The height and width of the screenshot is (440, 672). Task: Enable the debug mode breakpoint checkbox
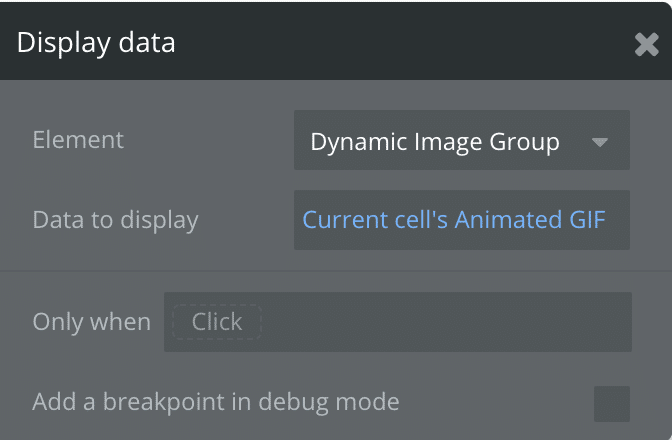click(x=612, y=404)
